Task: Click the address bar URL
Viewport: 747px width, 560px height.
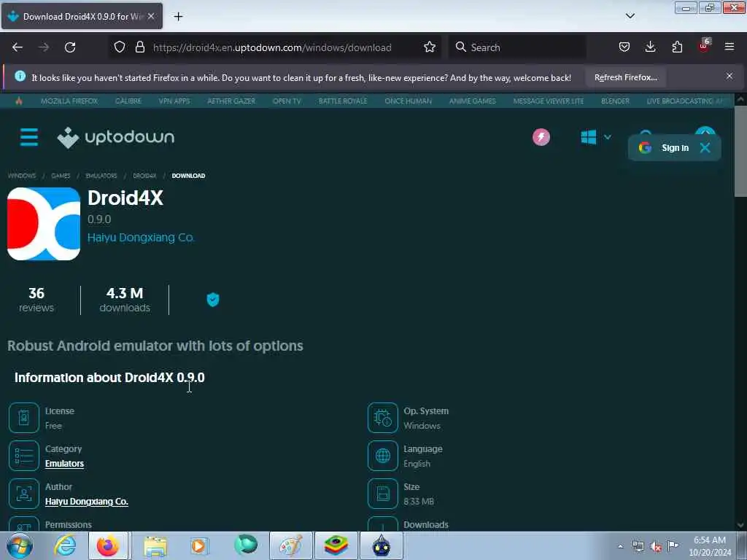Action: pos(272,47)
